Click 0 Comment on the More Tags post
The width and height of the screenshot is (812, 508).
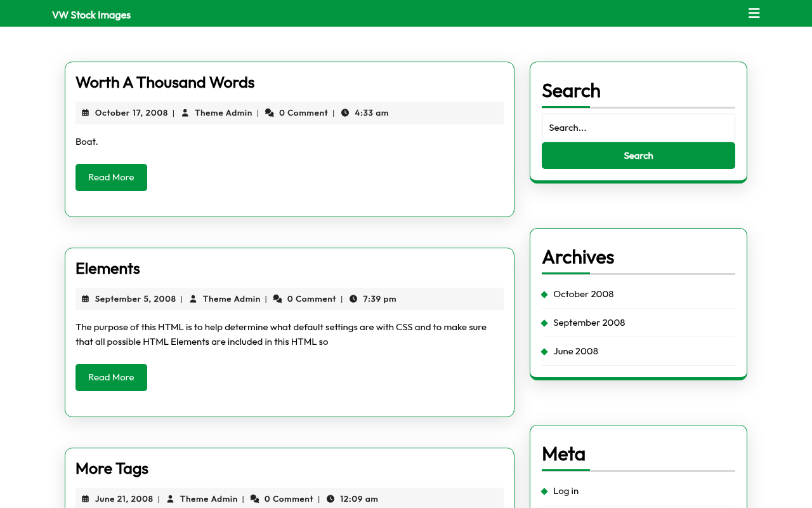click(x=289, y=499)
